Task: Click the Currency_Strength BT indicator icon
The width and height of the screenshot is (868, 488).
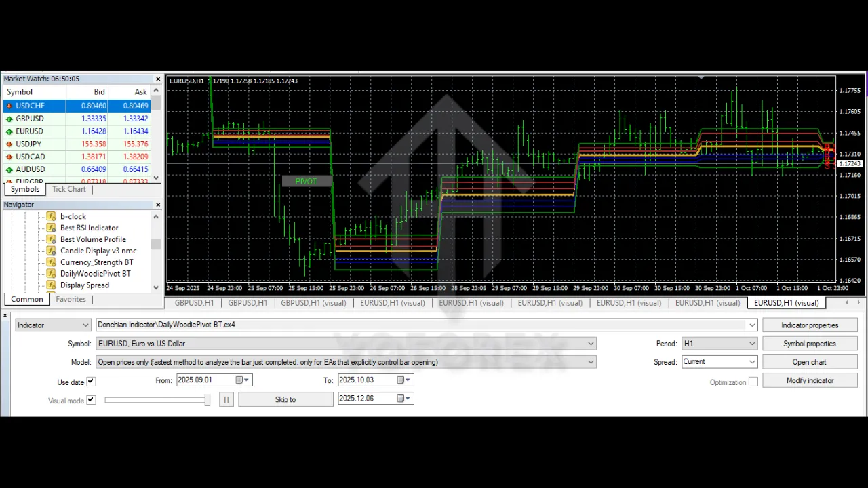Action: 51,262
